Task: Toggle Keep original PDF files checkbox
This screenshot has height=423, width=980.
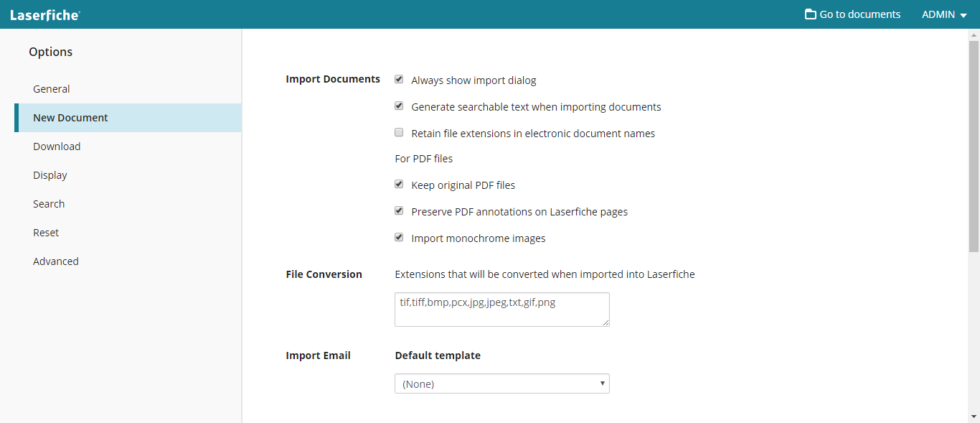Action: tap(399, 185)
